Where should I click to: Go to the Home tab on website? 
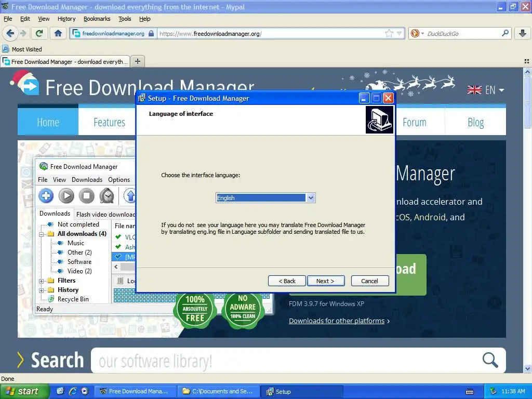[48, 122]
